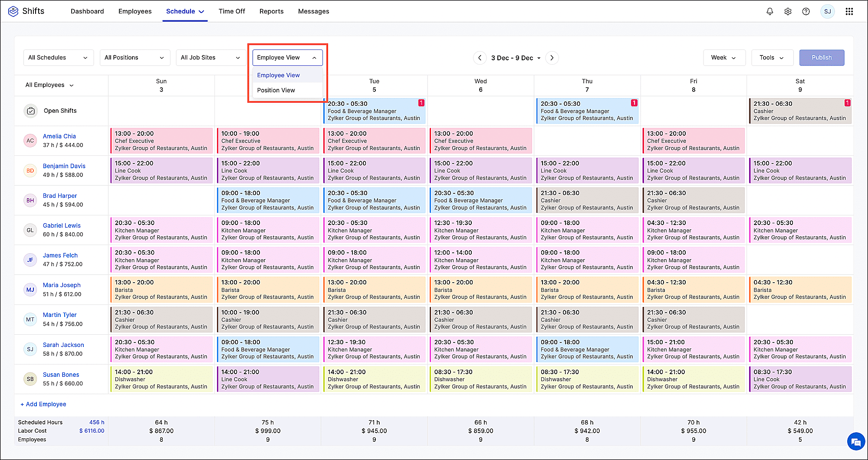The width and height of the screenshot is (868, 460).
Task: Open Saturday's open Cashier shift
Action: tap(800, 111)
